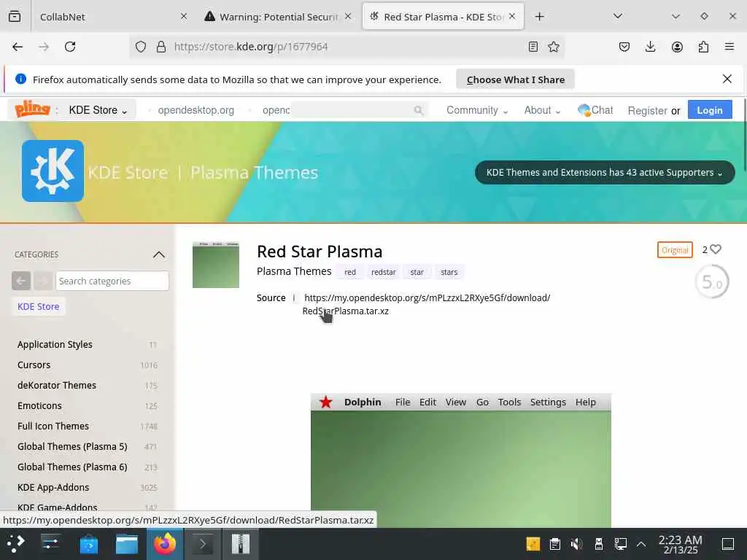Image resolution: width=747 pixels, height=560 pixels.
Task: Click the Dolphin screenshot preview image
Action: 461,461
